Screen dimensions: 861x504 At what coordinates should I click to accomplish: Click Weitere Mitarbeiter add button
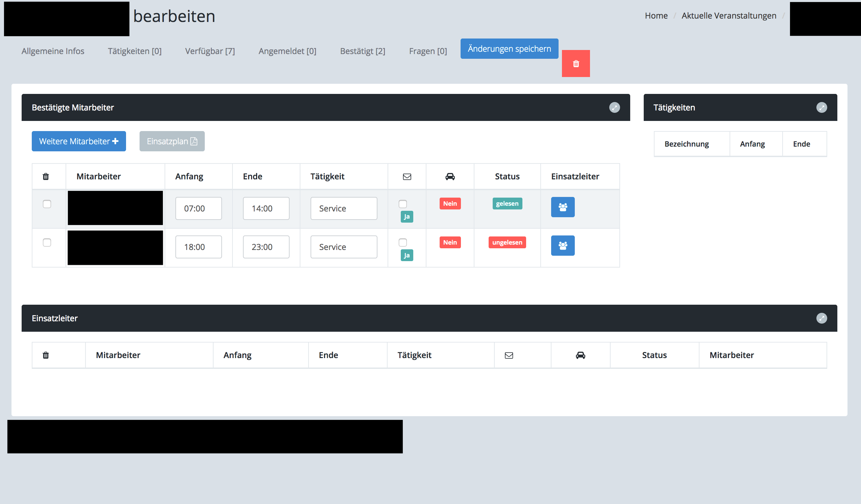(x=79, y=141)
